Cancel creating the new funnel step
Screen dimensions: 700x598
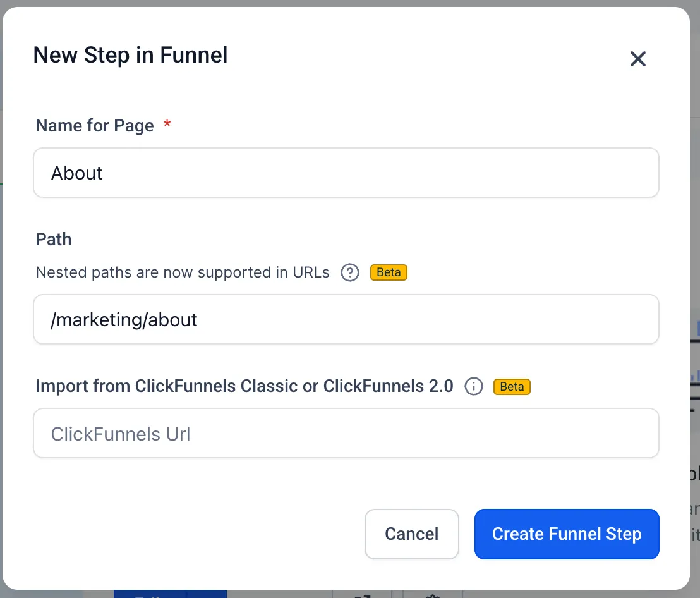[412, 534]
